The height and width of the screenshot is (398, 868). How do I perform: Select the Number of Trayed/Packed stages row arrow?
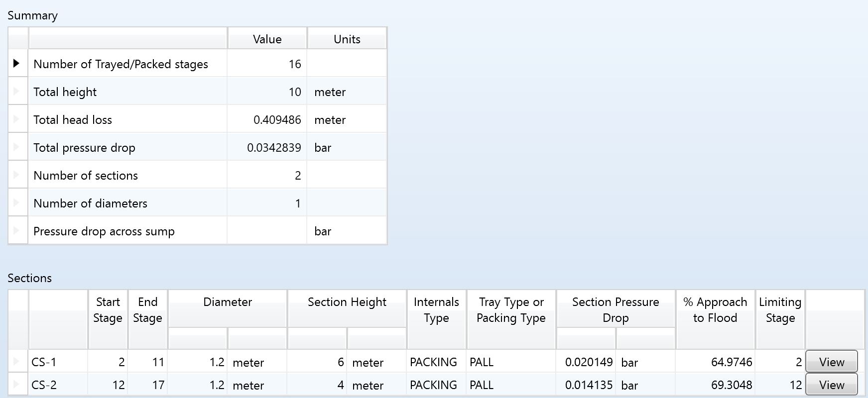coord(17,63)
